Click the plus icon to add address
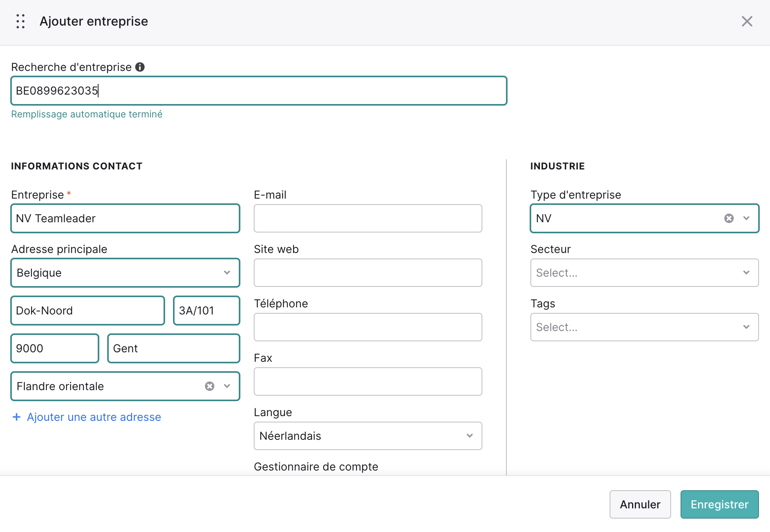The image size is (770, 532). (x=17, y=417)
